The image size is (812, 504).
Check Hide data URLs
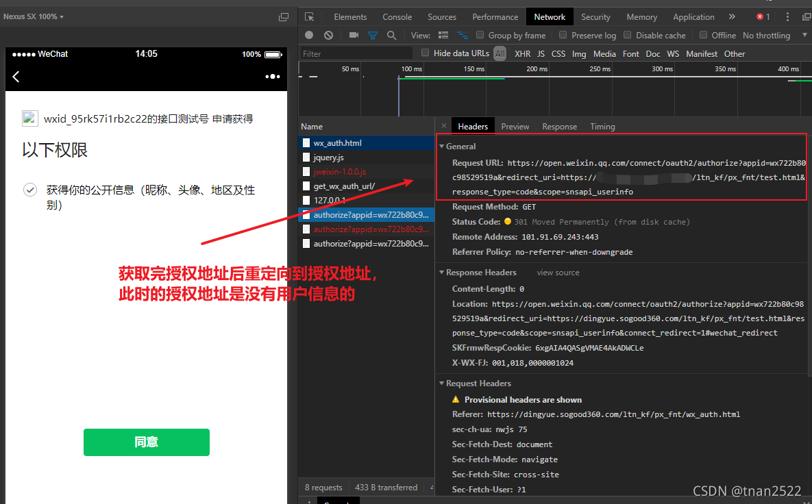[x=425, y=53]
